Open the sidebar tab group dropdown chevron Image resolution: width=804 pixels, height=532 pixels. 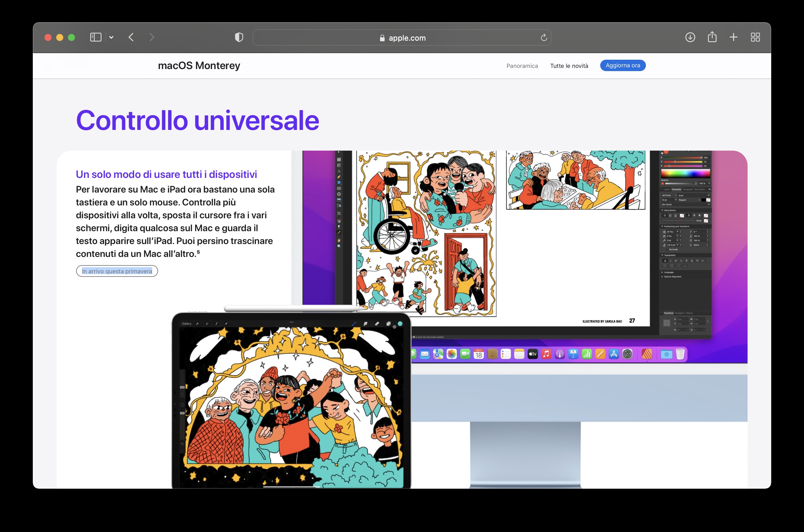tap(111, 37)
